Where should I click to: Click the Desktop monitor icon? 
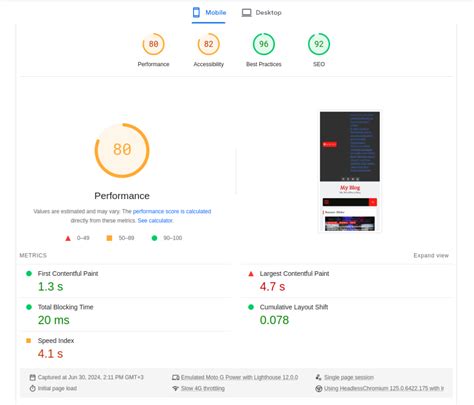(246, 13)
